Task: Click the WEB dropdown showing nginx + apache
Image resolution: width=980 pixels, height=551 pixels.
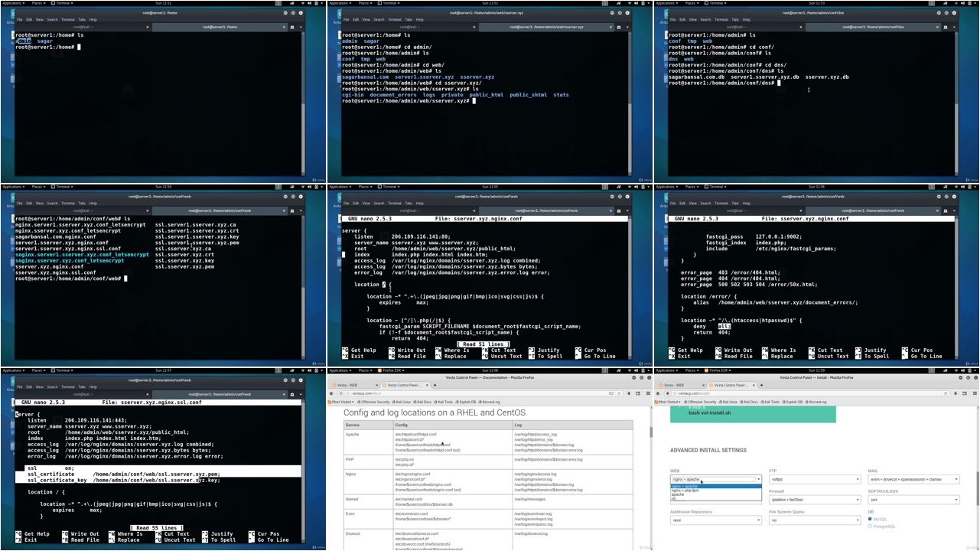Action: (716, 479)
